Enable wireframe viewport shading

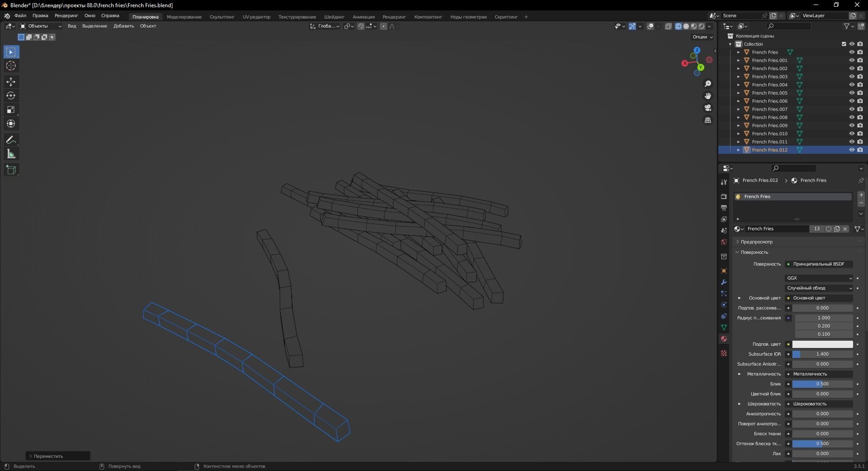678,26
